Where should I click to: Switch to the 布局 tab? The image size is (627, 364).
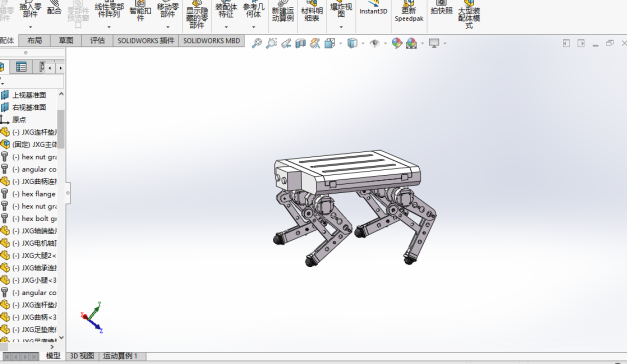tap(34, 40)
